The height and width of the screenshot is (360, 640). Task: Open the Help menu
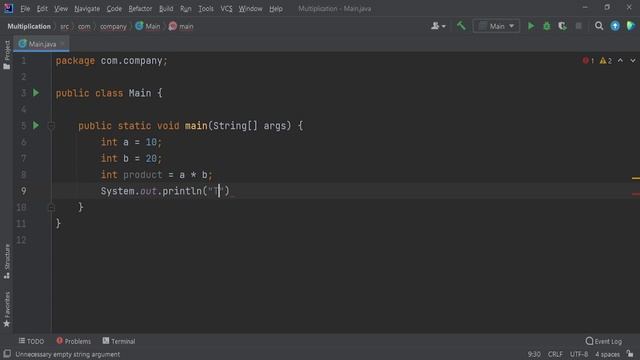tap(276, 9)
